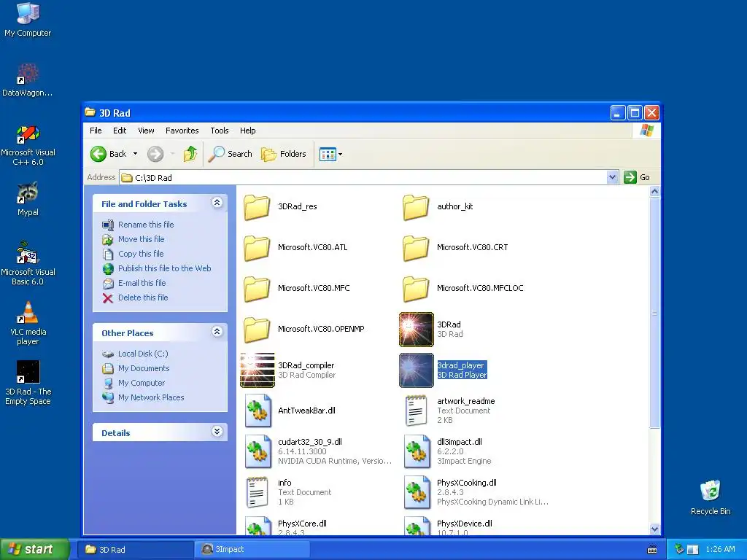Open the Windows Start button
The height and width of the screenshot is (560, 747).
click(x=35, y=549)
